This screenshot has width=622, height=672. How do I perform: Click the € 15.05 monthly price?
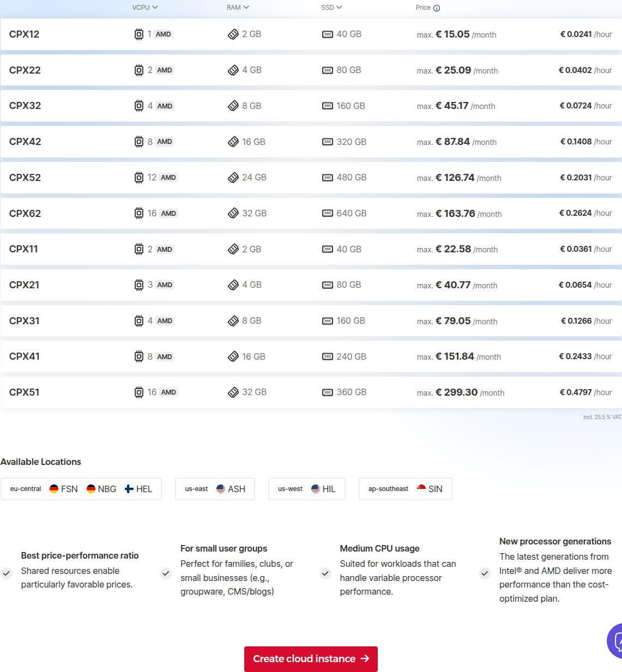452,34
